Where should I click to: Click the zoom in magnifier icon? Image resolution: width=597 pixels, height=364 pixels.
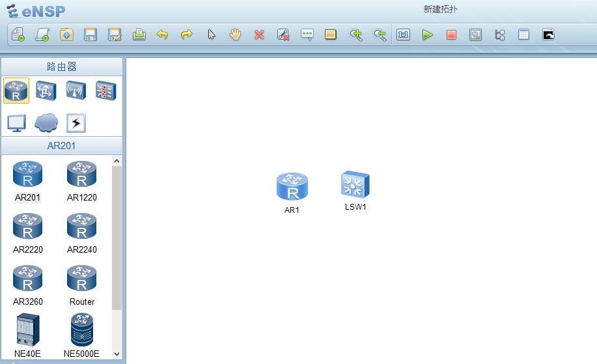[x=355, y=35]
